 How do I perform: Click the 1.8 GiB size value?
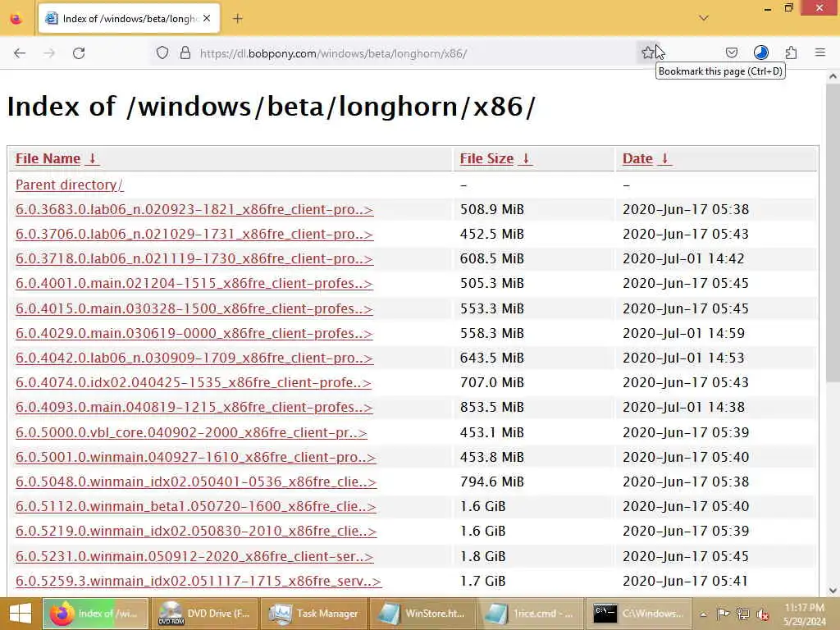pos(482,556)
